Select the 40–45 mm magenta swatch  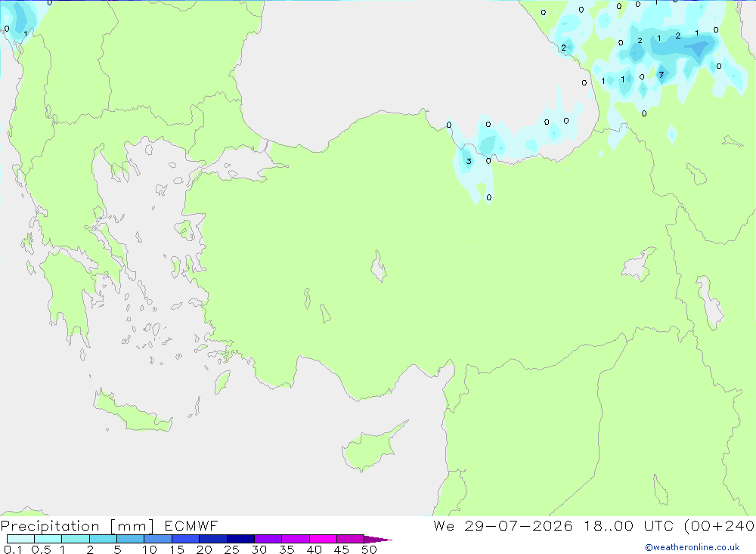pyautogui.click(x=323, y=539)
